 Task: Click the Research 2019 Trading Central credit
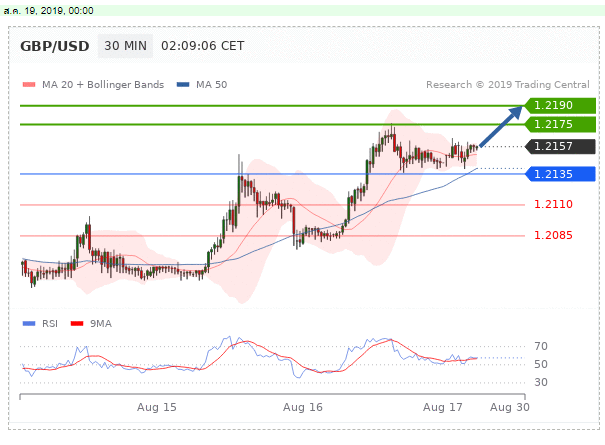(x=508, y=85)
